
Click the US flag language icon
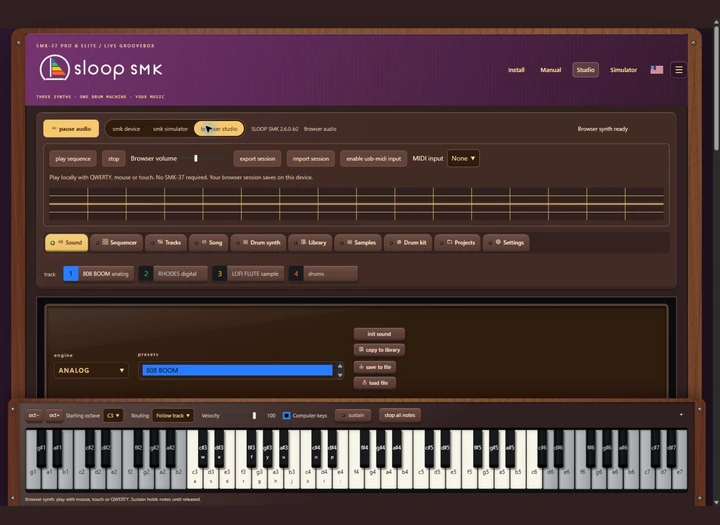coord(657,70)
